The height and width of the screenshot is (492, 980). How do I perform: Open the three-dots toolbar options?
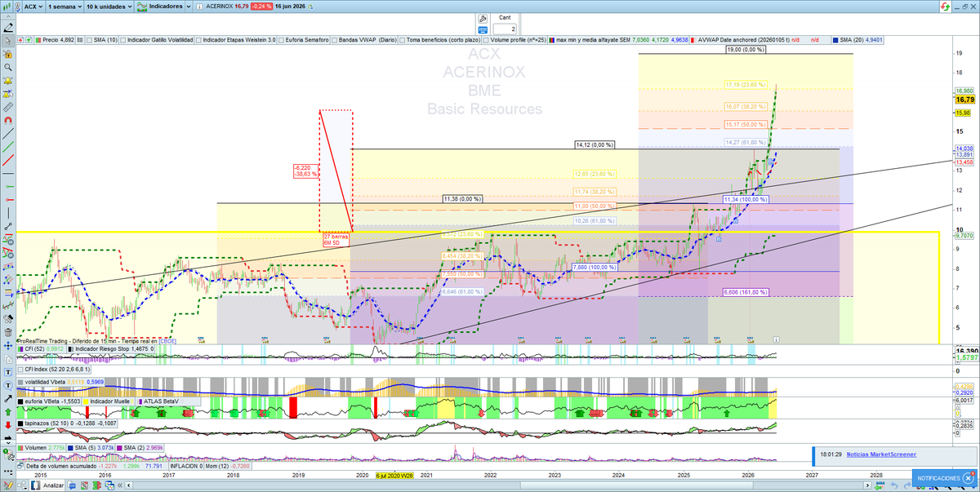pos(8,472)
